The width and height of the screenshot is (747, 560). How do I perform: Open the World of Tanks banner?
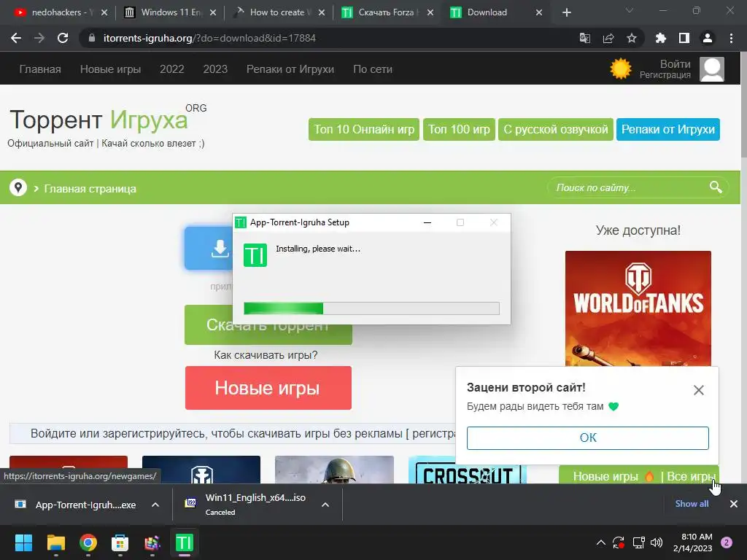638,308
